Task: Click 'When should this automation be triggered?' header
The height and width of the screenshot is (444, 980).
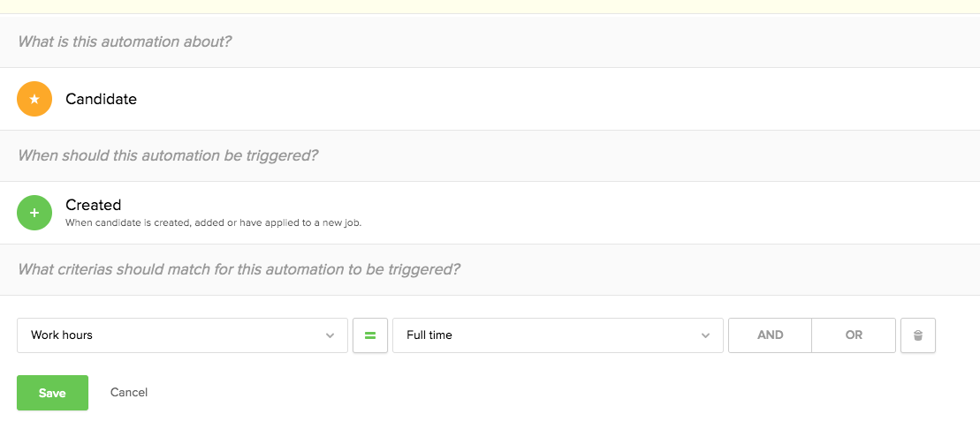Action: click(x=168, y=155)
